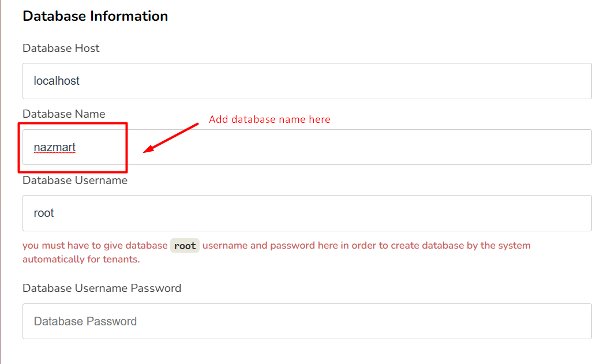Screen dimensions: 611x364
Task: Click the Database Host label
Action: pos(61,48)
